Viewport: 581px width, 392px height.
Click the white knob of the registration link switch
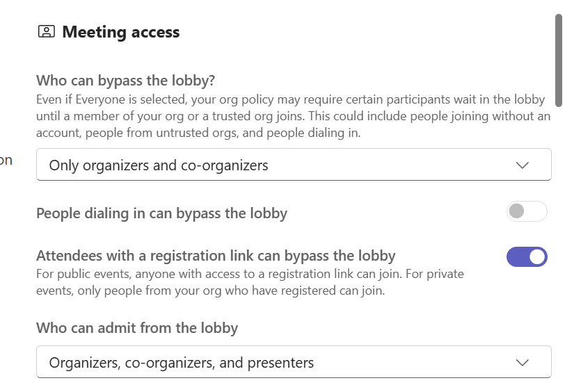537,257
